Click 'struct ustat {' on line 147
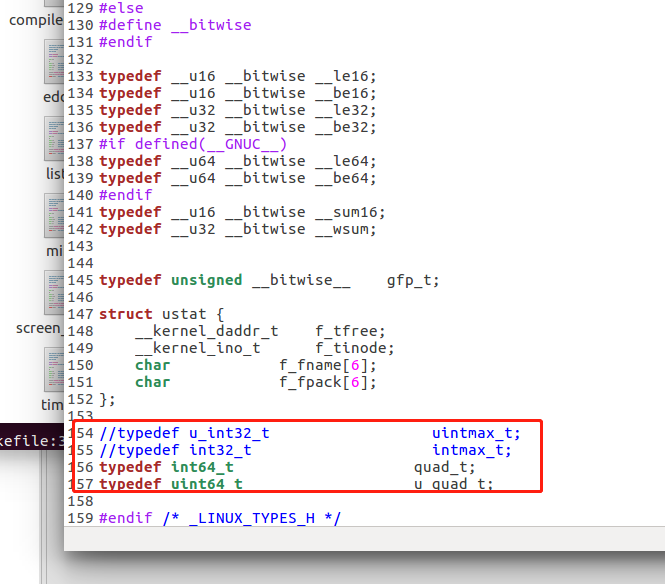Image resolution: width=665 pixels, height=584 pixels. click(161, 314)
